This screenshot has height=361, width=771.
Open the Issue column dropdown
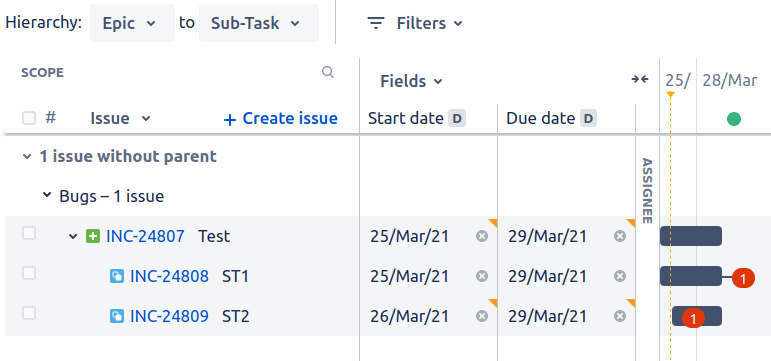tap(120, 119)
